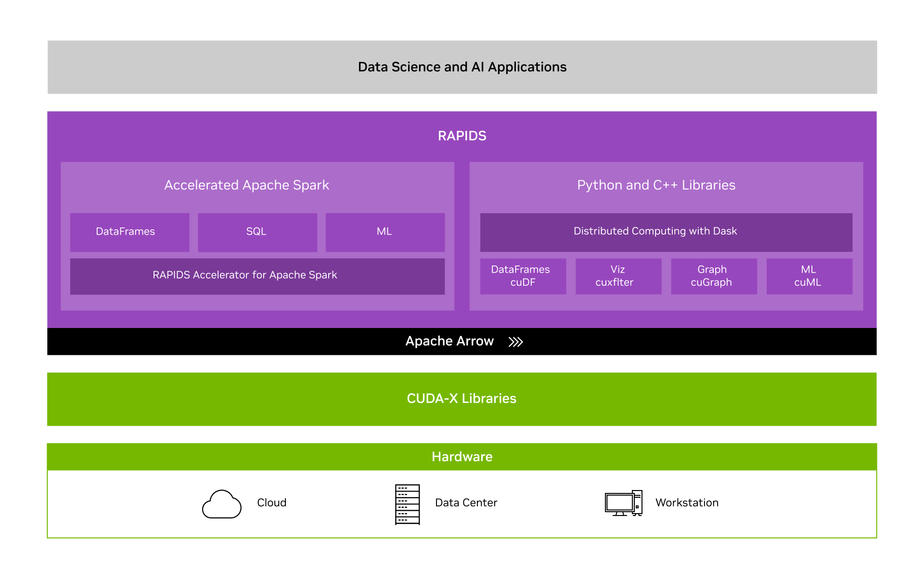Image resolution: width=924 pixels, height=579 pixels.
Task: Click the Data Center server rack icon
Action: click(407, 504)
